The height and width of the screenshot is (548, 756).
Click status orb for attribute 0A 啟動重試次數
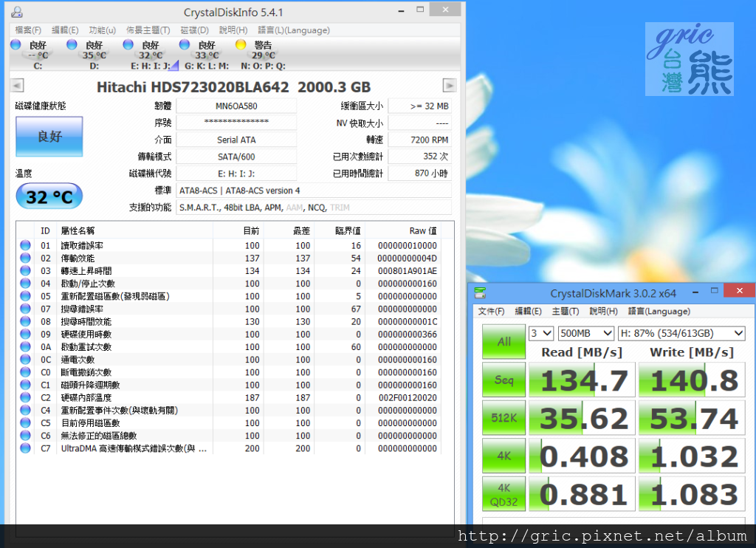tap(26, 347)
